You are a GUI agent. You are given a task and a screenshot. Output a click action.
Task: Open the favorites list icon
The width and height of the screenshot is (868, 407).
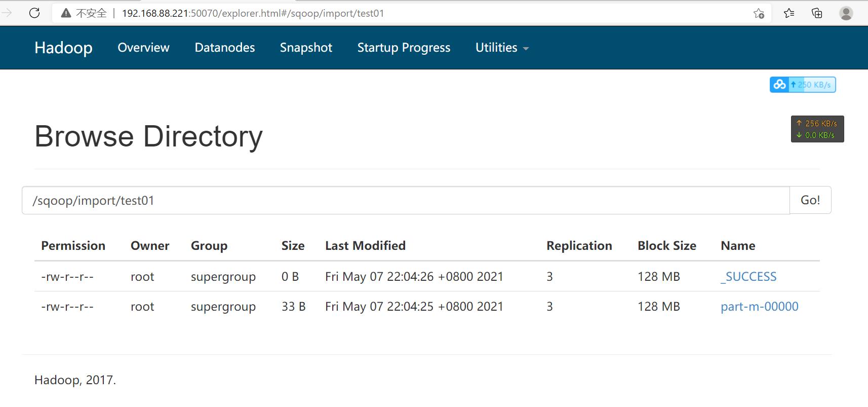pos(789,13)
